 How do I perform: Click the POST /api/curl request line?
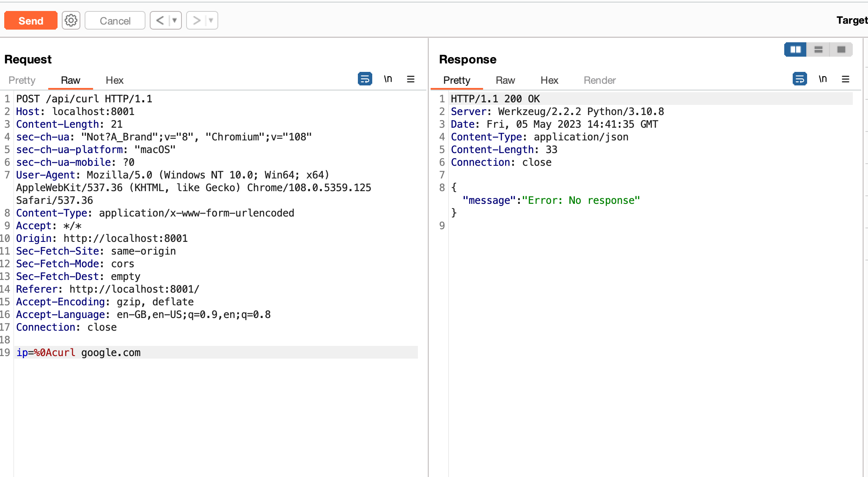pyautogui.click(x=84, y=99)
